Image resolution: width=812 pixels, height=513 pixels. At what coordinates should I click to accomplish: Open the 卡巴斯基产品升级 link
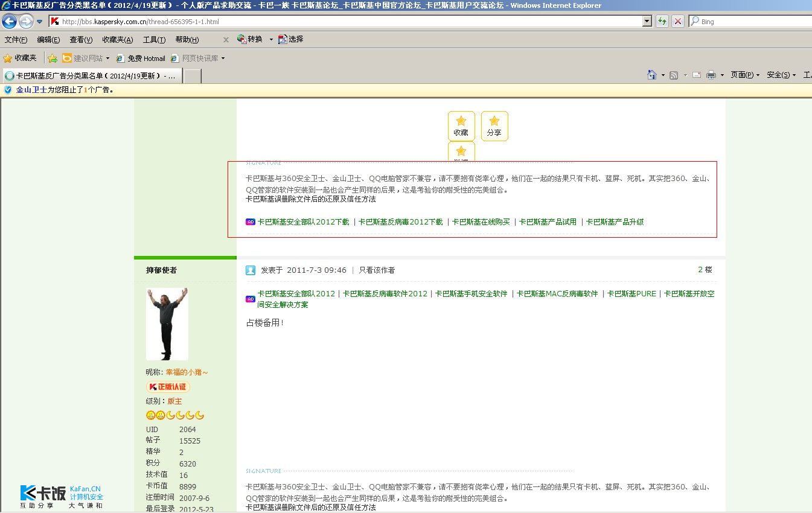click(x=615, y=222)
